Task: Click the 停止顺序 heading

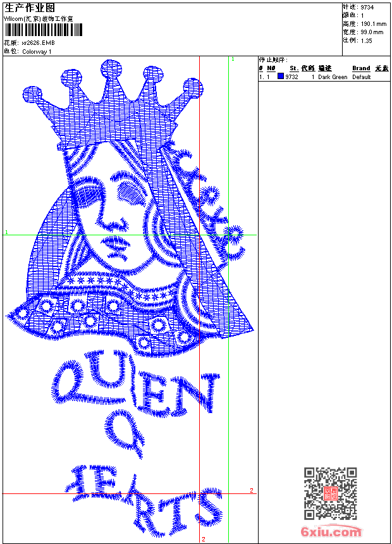Action: tap(273, 60)
